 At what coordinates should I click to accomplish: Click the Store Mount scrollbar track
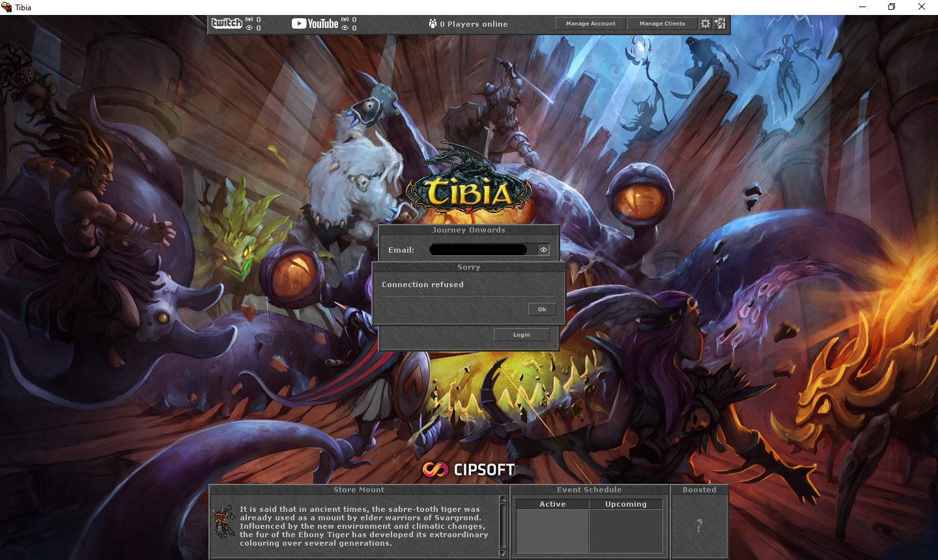pyautogui.click(x=503, y=526)
